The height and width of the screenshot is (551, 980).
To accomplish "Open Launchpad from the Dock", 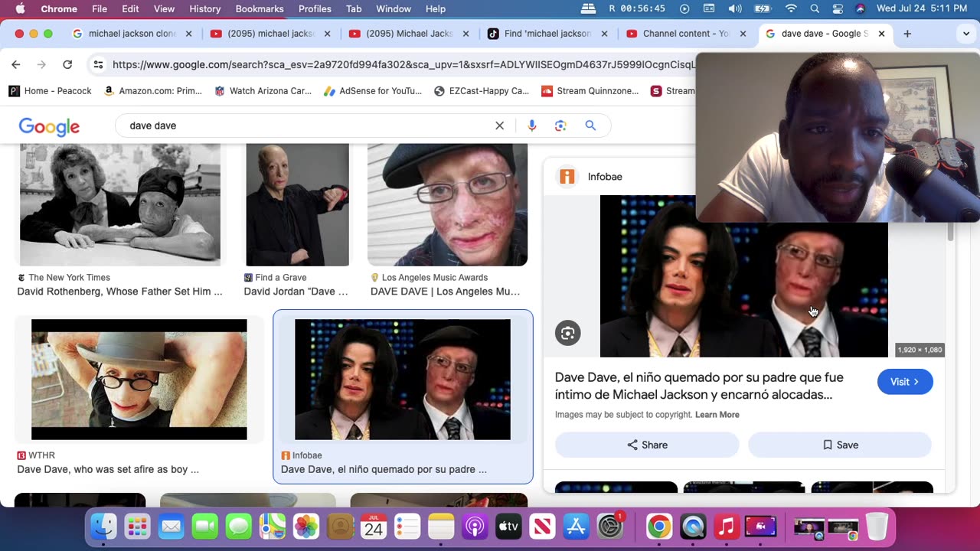I will (x=137, y=527).
